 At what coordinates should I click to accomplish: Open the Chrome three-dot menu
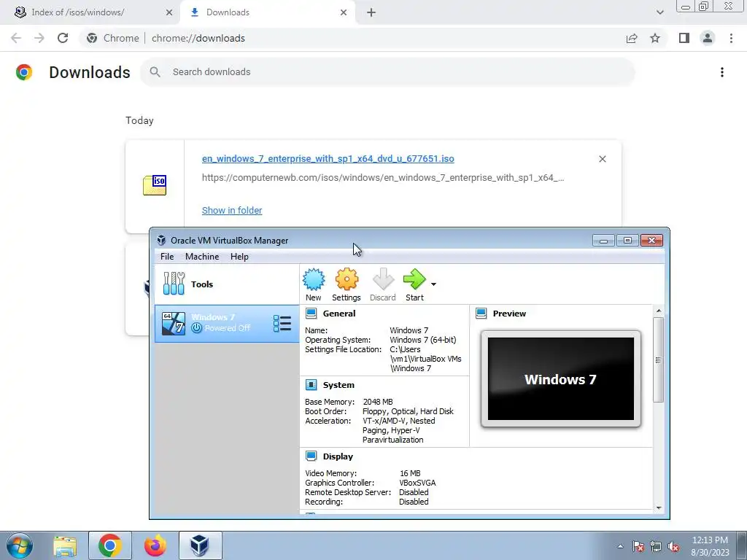pyautogui.click(x=731, y=38)
